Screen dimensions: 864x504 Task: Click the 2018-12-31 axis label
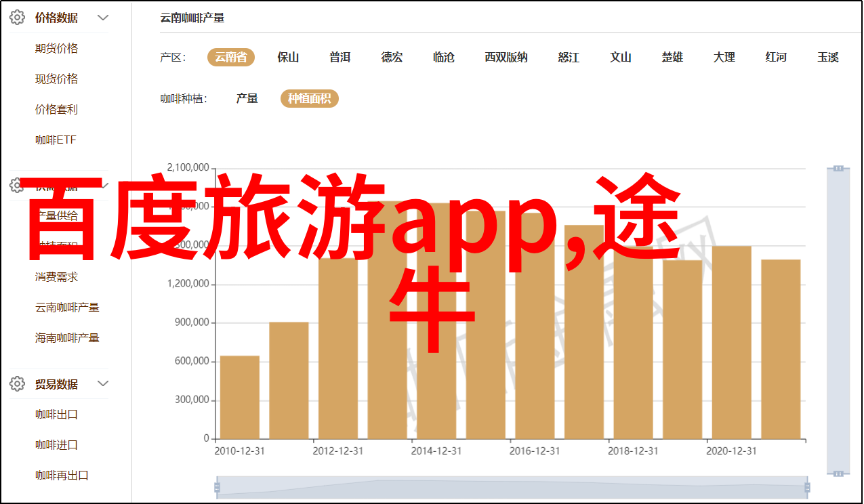tap(634, 450)
